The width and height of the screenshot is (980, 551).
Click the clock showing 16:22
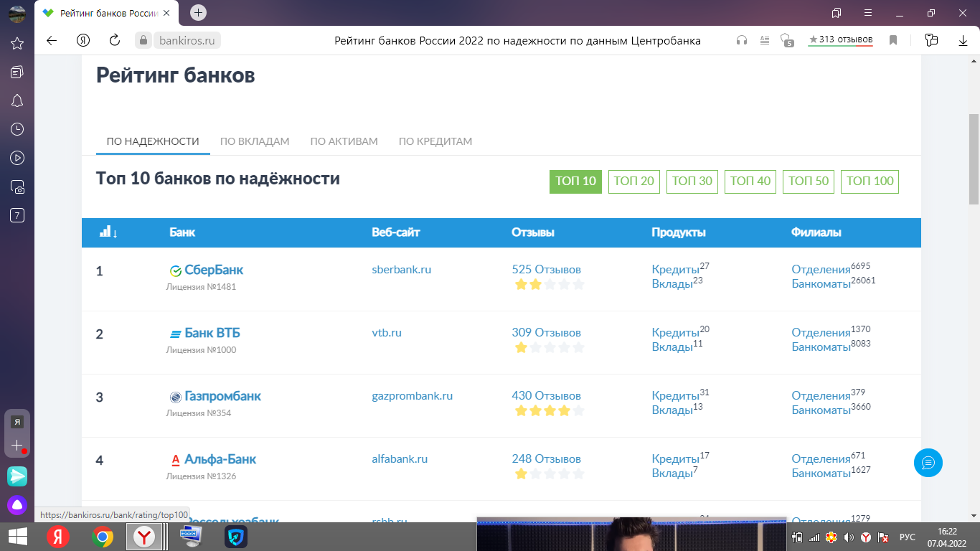947,532
